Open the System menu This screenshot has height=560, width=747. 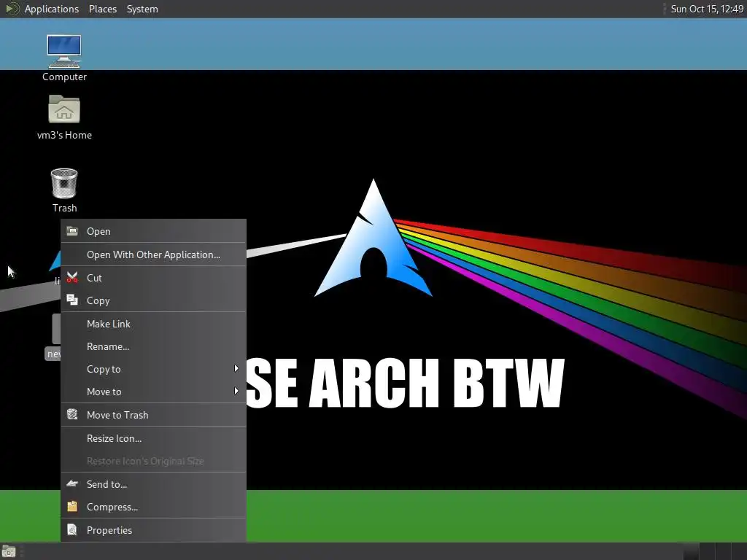point(142,9)
